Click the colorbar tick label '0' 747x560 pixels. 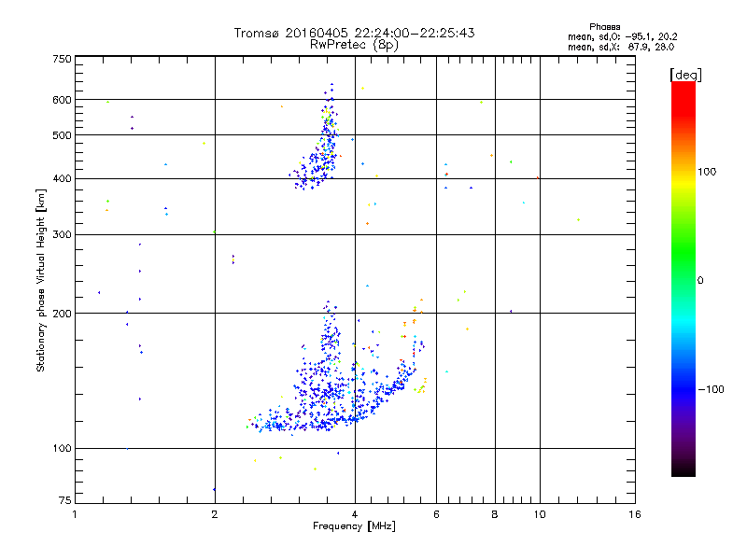pyautogui.click(x=700, y=281)
